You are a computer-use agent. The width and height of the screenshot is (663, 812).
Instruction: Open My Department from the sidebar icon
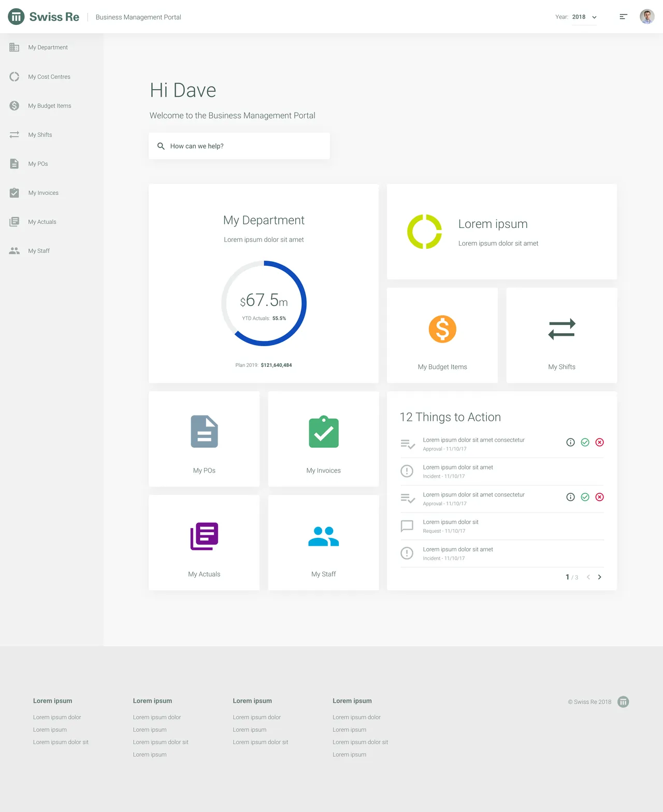14,47
